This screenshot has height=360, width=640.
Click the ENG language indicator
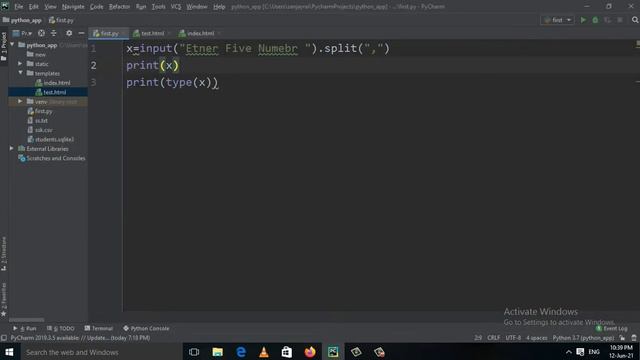click(594, 352)
